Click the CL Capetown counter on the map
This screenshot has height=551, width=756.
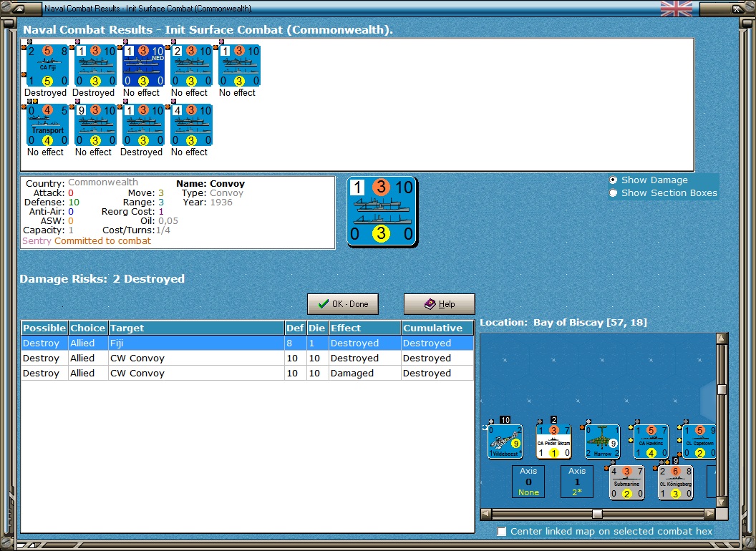[x=699, y=442]
